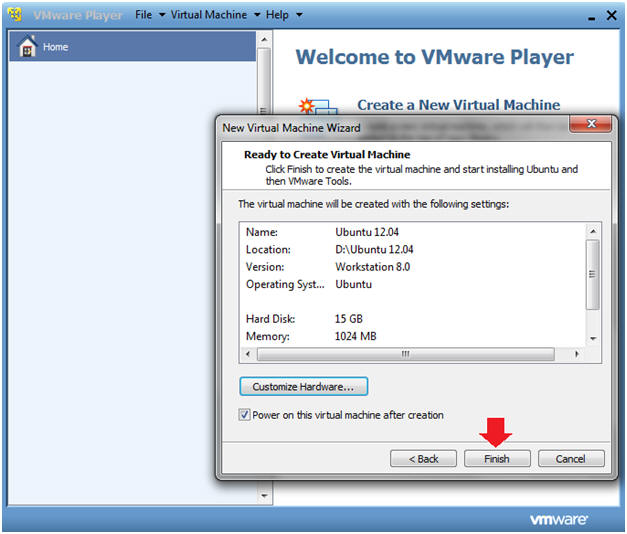Select the Home item in library list
The image size is (627, 534).
132,46
